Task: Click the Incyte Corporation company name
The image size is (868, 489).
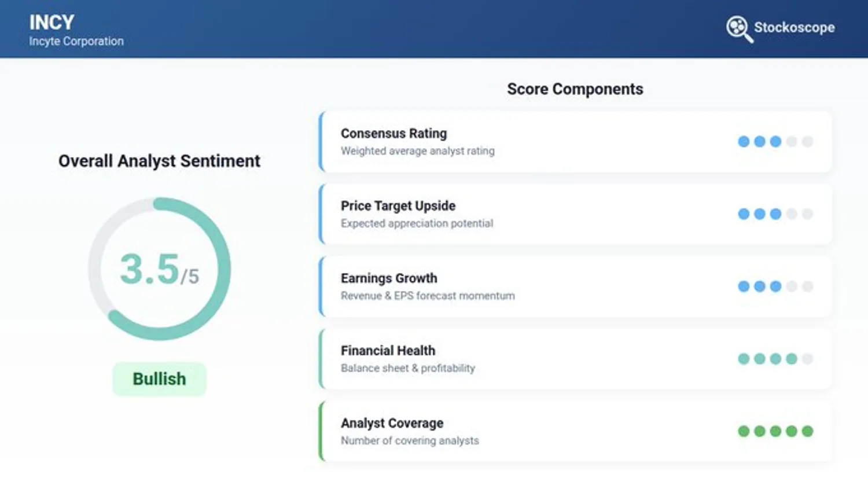Action: coord(76,42)
